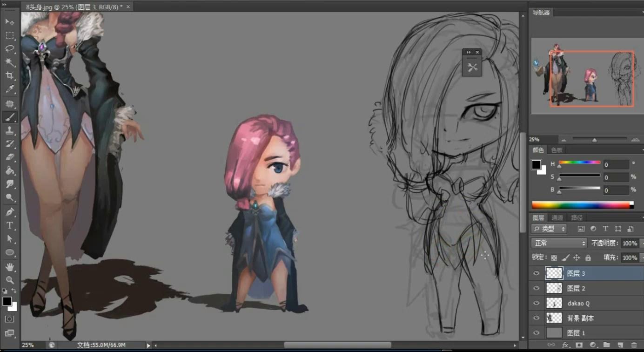
Task: Select the Clone Stamp tool
Action: [x=9, y=131]
